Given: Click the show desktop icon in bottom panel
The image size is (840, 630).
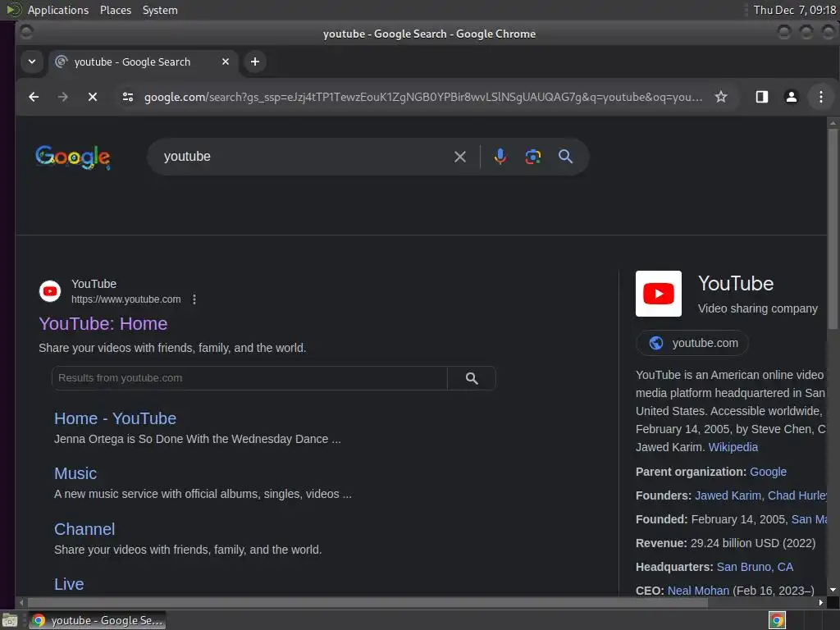Looking at the screenshot, I should pyautogui.click(x=10, y=621).
